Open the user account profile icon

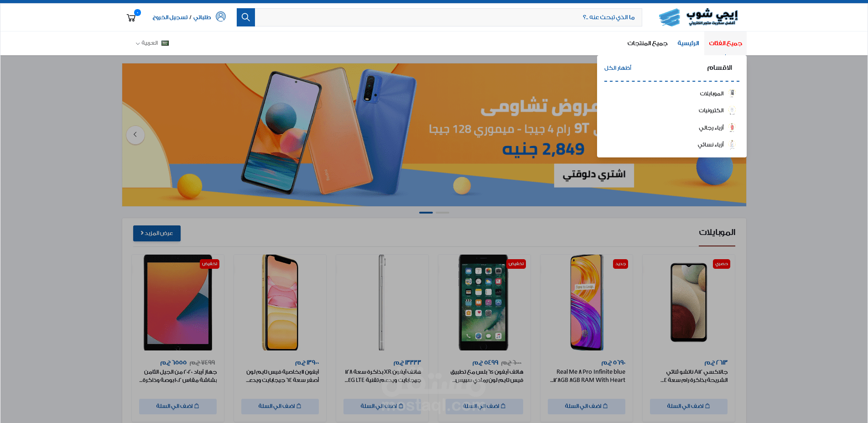[x=221, y=17]
